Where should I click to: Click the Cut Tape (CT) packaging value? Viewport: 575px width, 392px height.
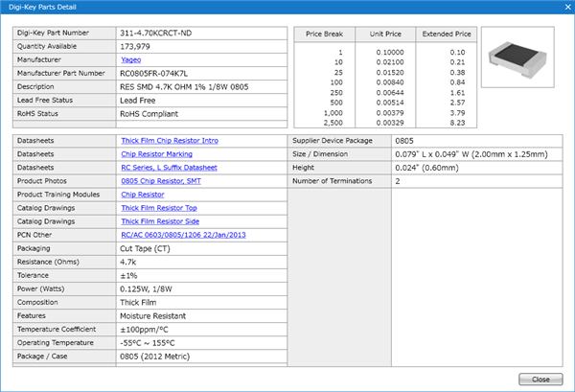click(x=146, y=248)
